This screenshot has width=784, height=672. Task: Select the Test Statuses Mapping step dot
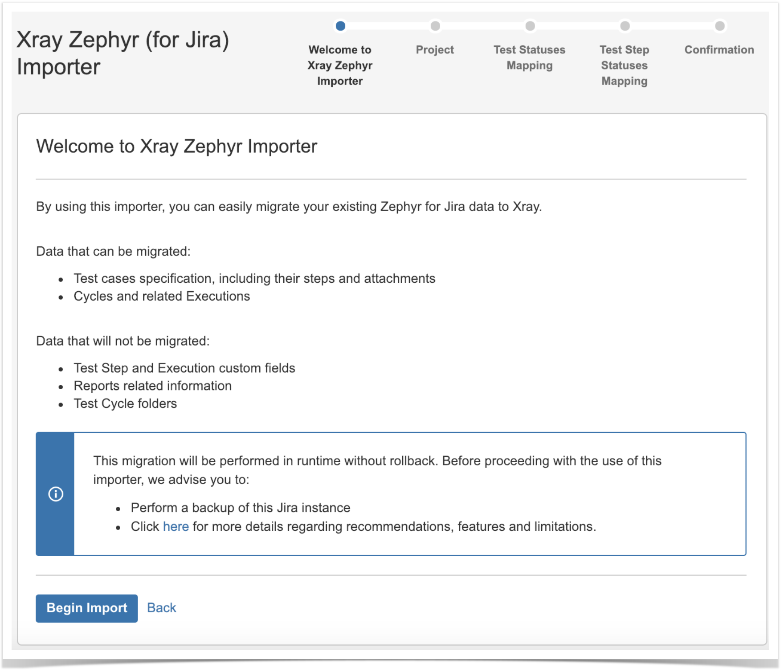[530, 26]
